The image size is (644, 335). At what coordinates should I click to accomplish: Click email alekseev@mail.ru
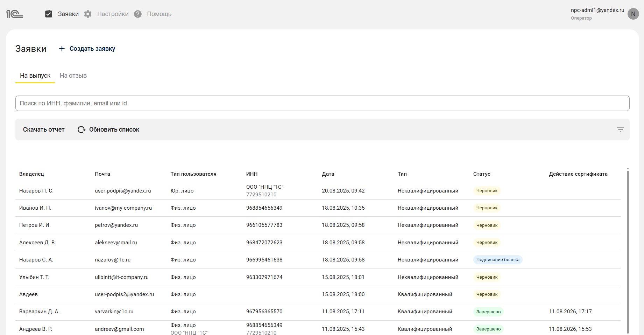(x=116, y=243)
